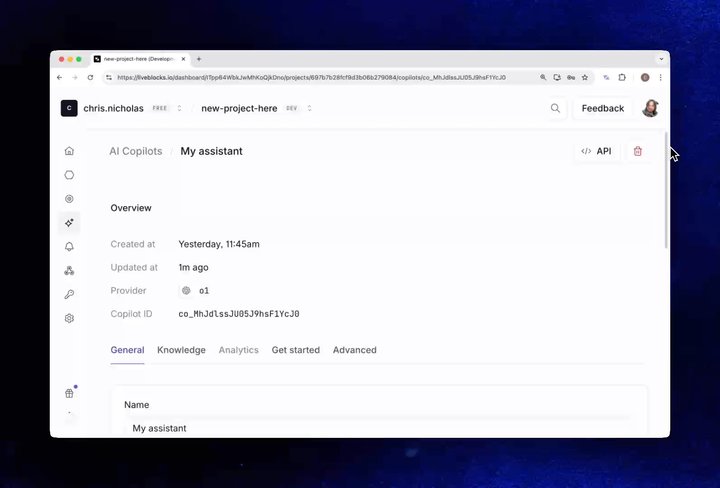Switch to the Advanced tab
This screenshot has width=720, height=488.
354,350
